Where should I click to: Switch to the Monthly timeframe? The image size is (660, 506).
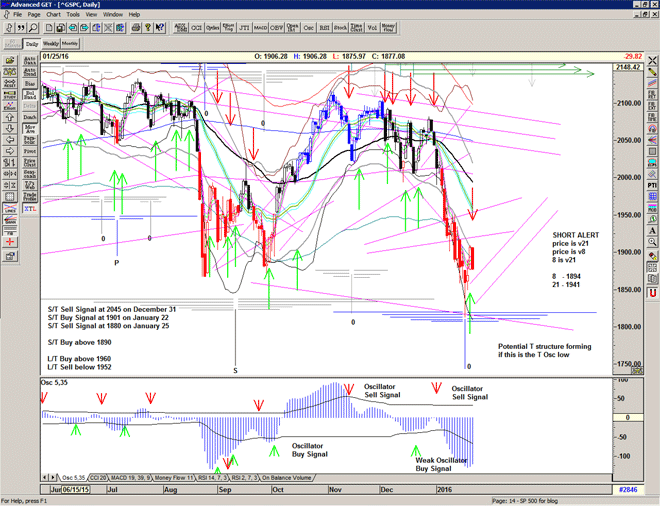[x=70, y=44]
